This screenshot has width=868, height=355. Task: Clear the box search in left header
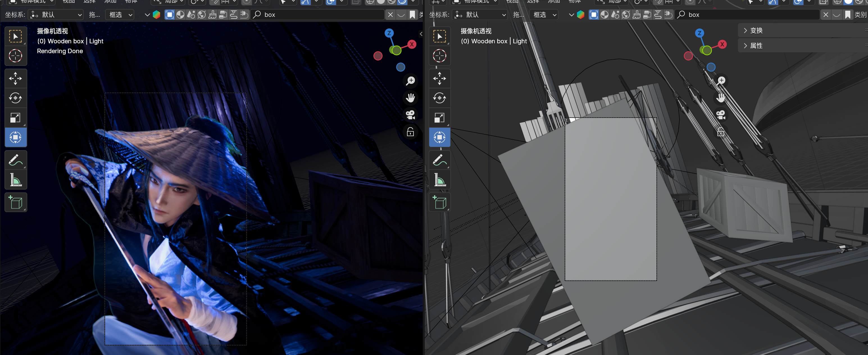[390, 15]
